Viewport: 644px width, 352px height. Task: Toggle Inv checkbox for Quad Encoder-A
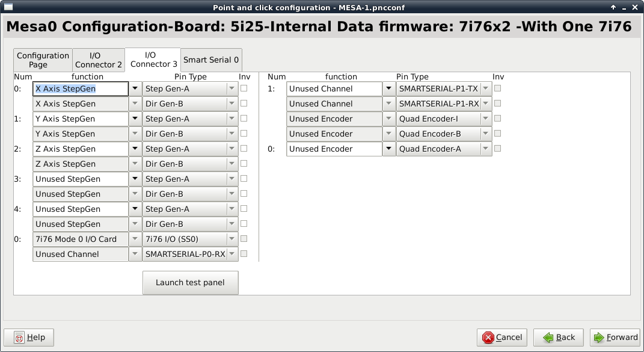click(497, 149)
